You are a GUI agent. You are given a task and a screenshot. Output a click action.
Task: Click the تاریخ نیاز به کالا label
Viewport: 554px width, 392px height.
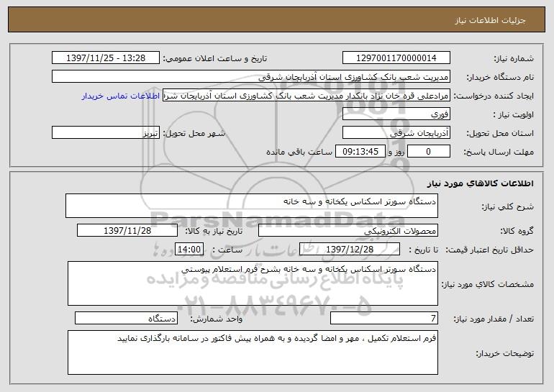pyautogui.click(x=214, y=232)
